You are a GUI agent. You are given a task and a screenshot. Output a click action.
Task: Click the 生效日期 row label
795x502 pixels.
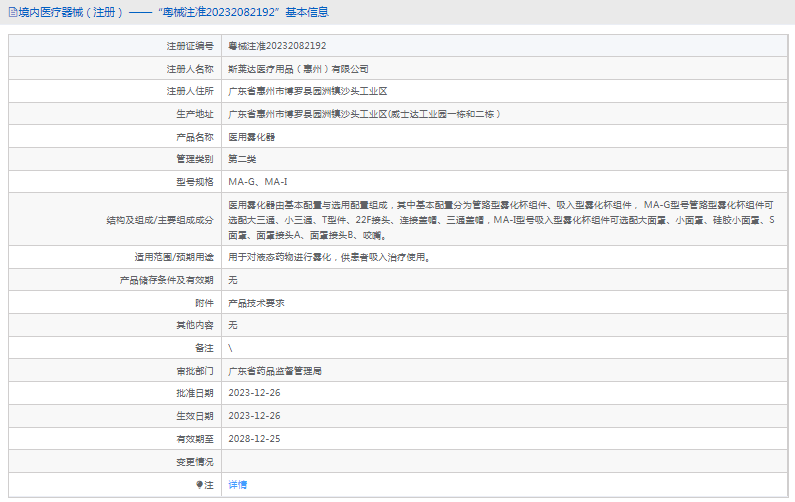[x=195, y=416]
